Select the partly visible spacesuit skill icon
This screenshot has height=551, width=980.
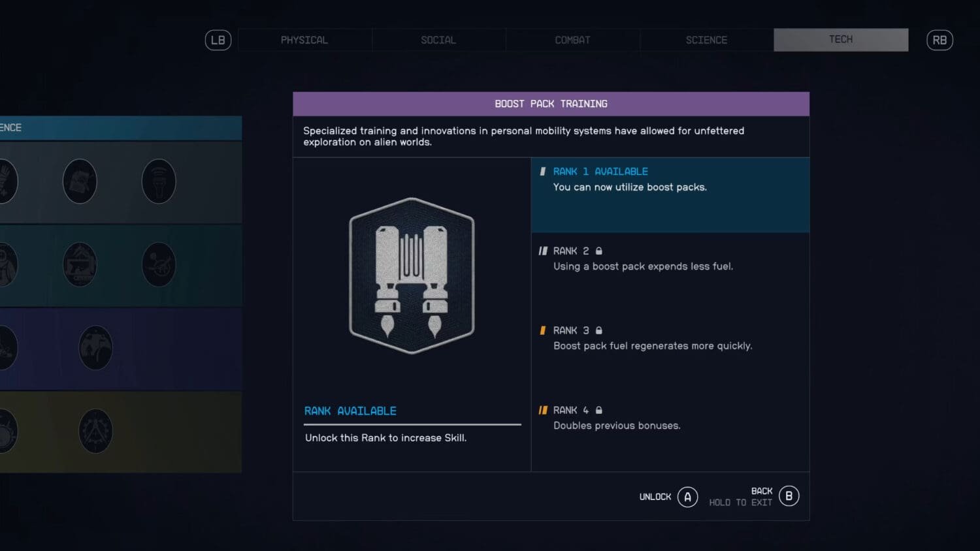7,264
